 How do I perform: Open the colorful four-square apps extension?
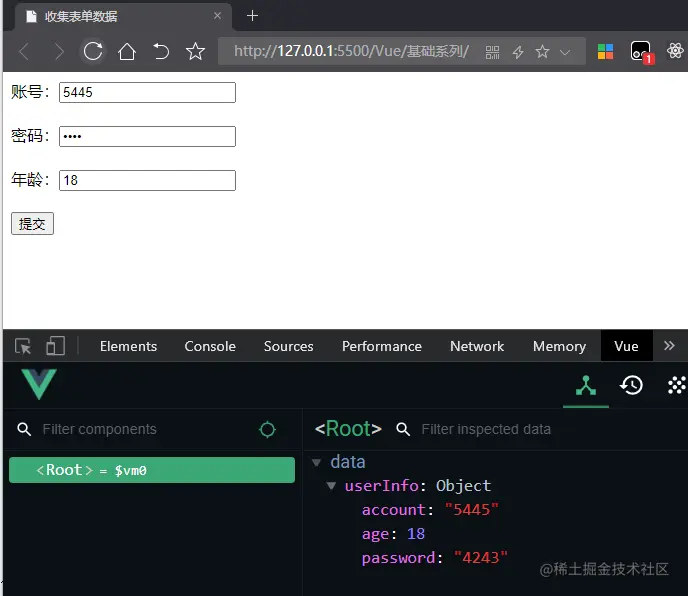pos(605,51)
